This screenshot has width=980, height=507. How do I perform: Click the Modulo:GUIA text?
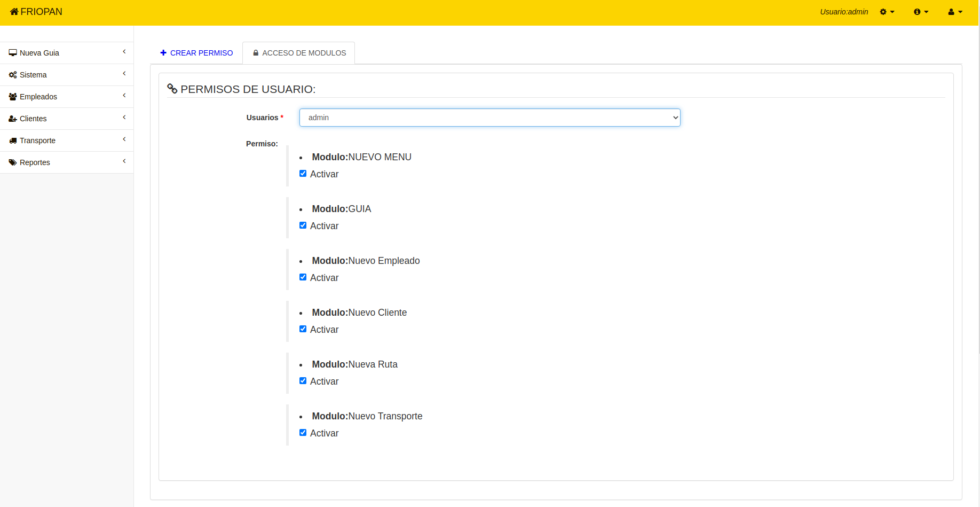[x=342, y=209]
